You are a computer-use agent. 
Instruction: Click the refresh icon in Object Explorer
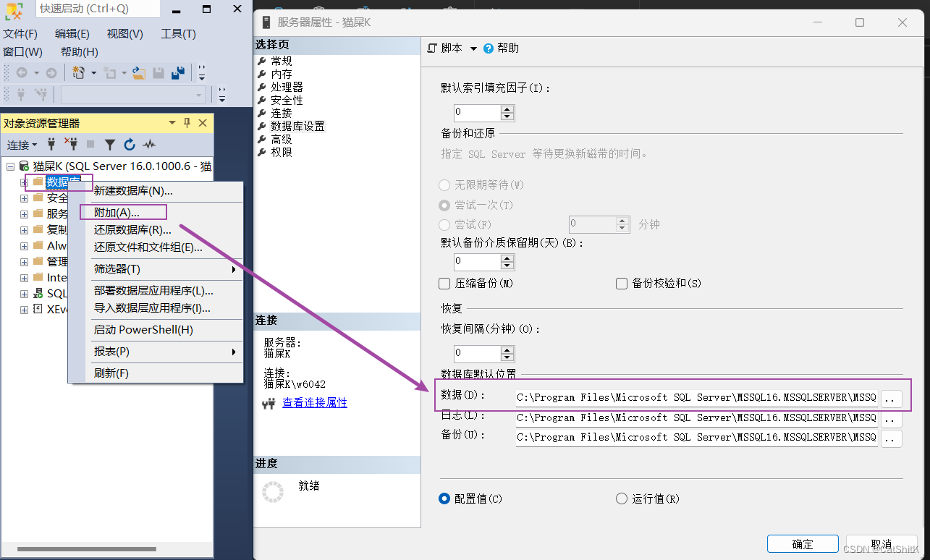click(x=130, y=145)
